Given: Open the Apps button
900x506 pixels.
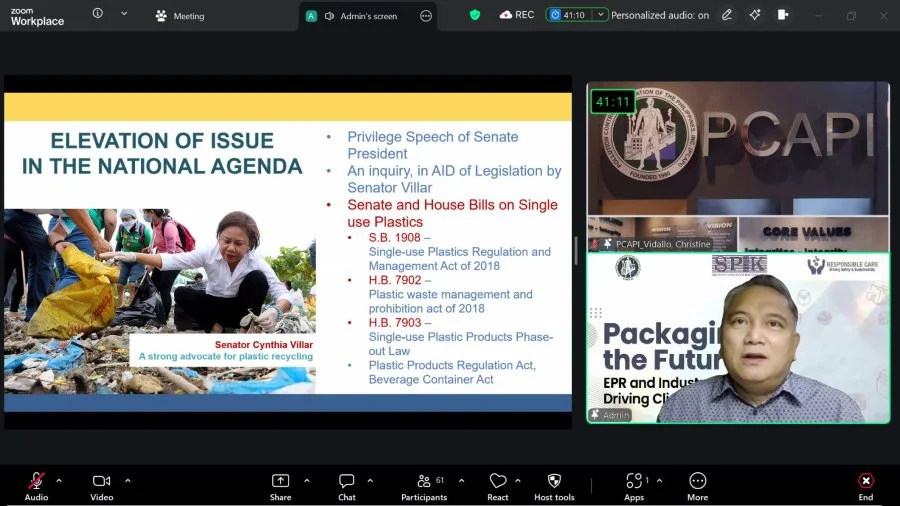Looking at the screenshot, I should pos(634,486).
